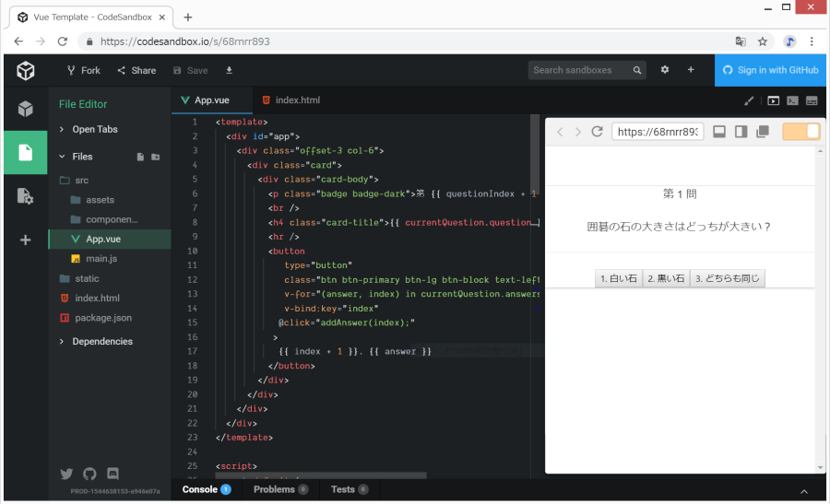This screenshot has height=504, width=830.
Task: Click the Search sandboxes field
Action: coord(580,70)
